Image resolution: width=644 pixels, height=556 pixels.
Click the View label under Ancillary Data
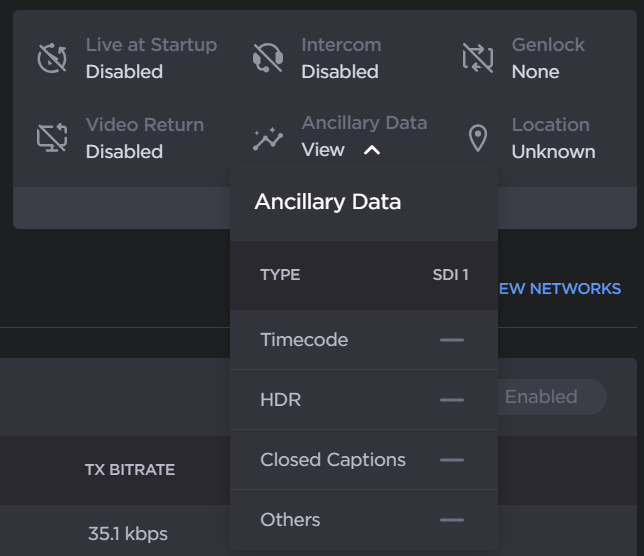[x=323, y=150]
